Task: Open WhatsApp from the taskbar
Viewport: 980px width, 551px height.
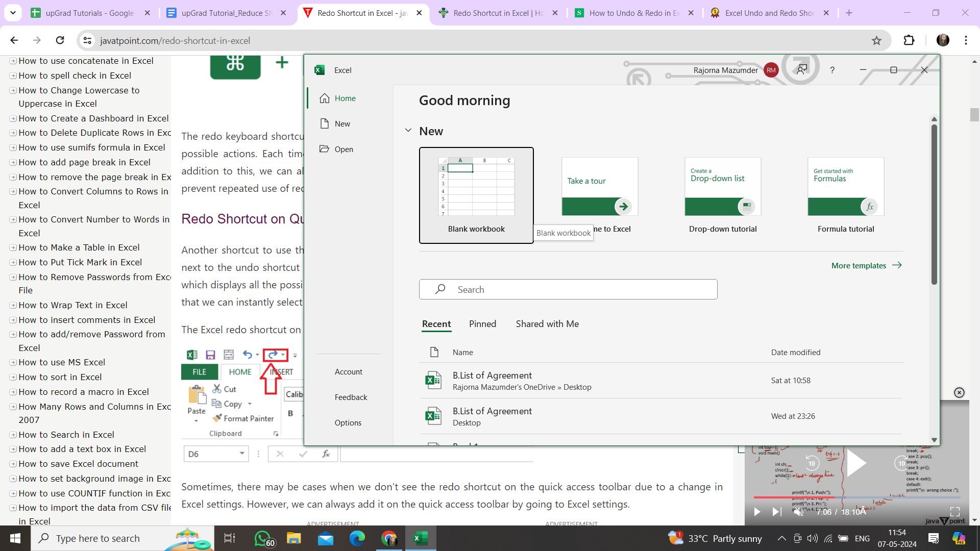Action: tap(263, 538)
